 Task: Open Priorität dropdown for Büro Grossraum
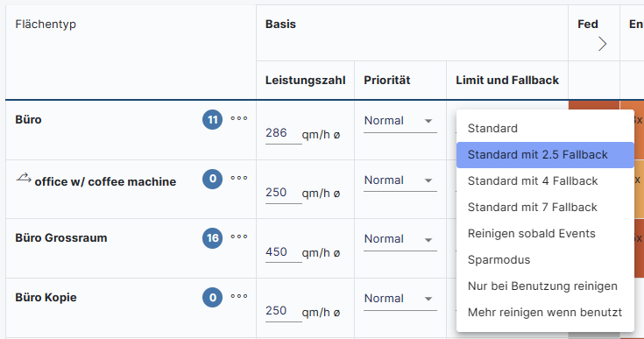[400, 239]
